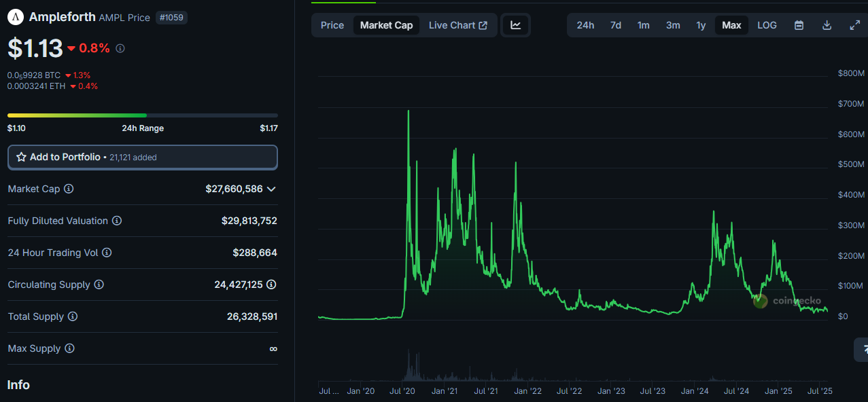Image resolution: width=868 pixels, height=402 pixels.
Task: Click the ETH price 0.0003241 ETH
Action: click(36, 86)
